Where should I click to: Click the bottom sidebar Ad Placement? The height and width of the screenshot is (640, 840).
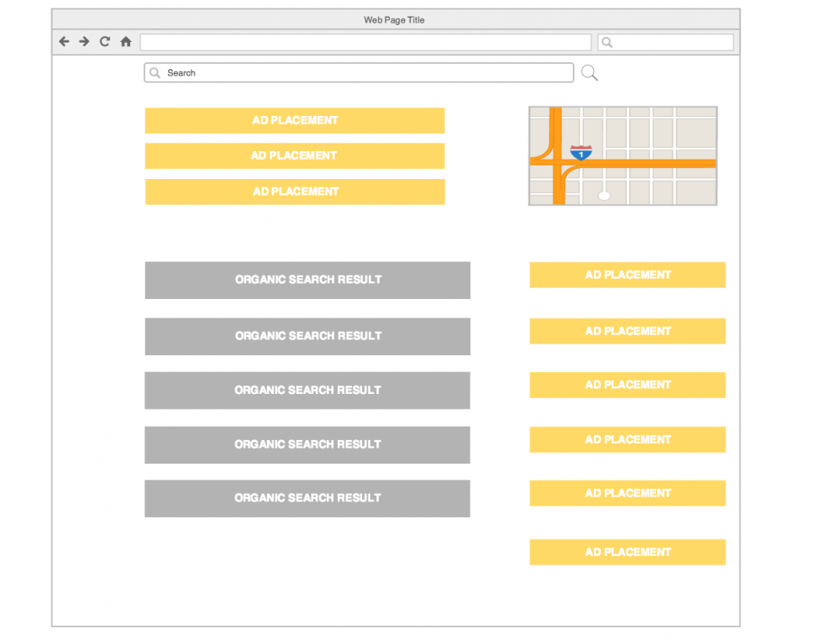pos(627,552)
